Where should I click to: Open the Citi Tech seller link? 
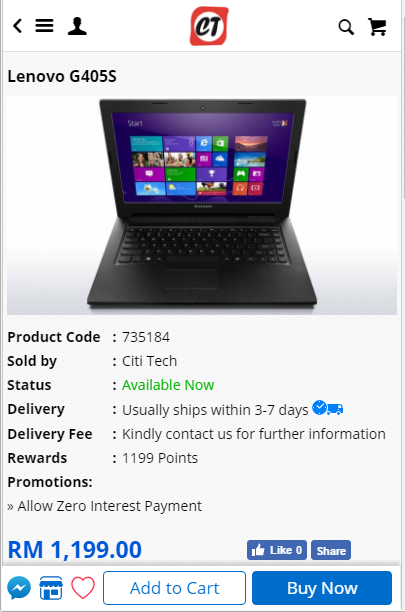click(x=149, y=361)
